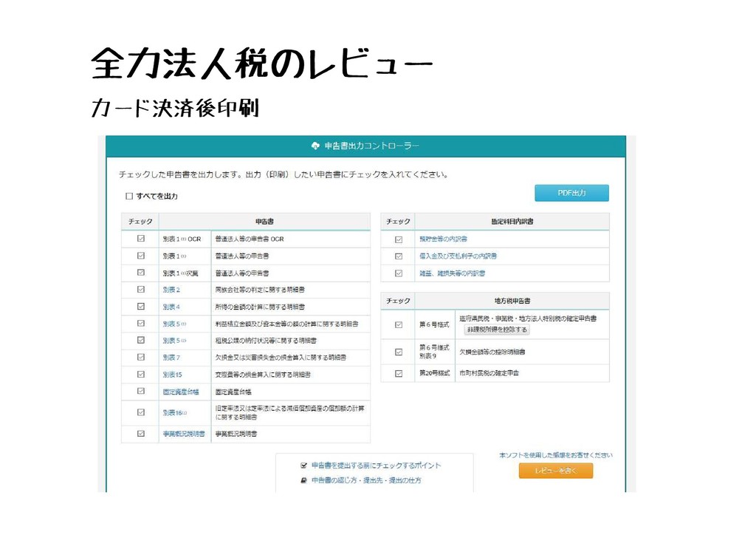
Task: Uncheck the 別表1 次葉 row checkbox
Action: point(141,273)
